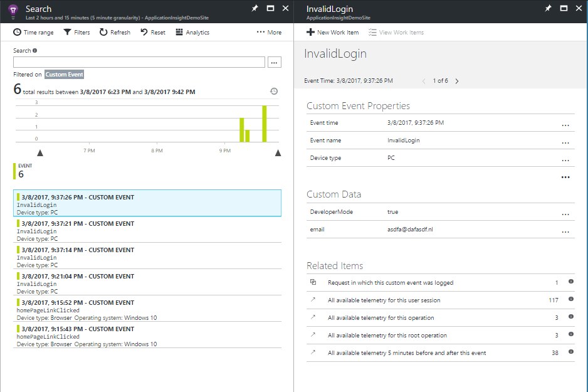Click the Search text input field
This screenshot has height=392, width=588.
[x=139, y=62]
